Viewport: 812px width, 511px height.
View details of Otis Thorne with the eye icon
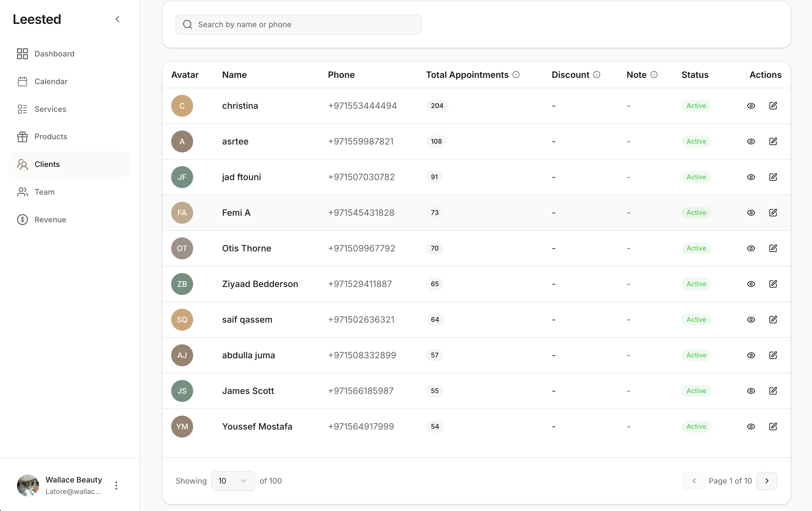click(x=751, y=248)
